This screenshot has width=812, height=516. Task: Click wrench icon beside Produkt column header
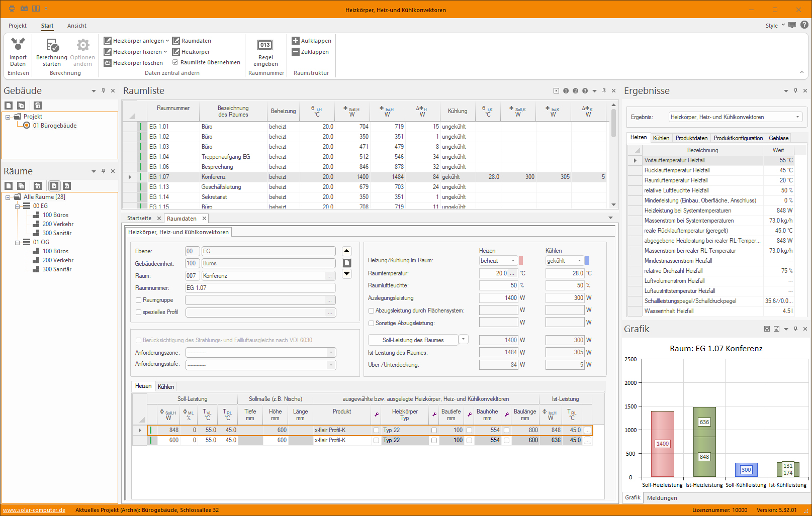tap(376, 415)
